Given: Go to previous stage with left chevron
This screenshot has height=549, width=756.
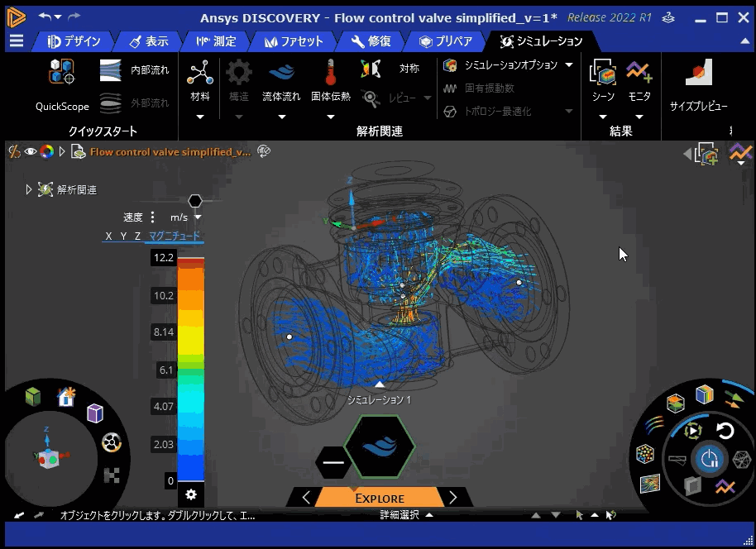Looking at the screenshot, I should 306,498.
